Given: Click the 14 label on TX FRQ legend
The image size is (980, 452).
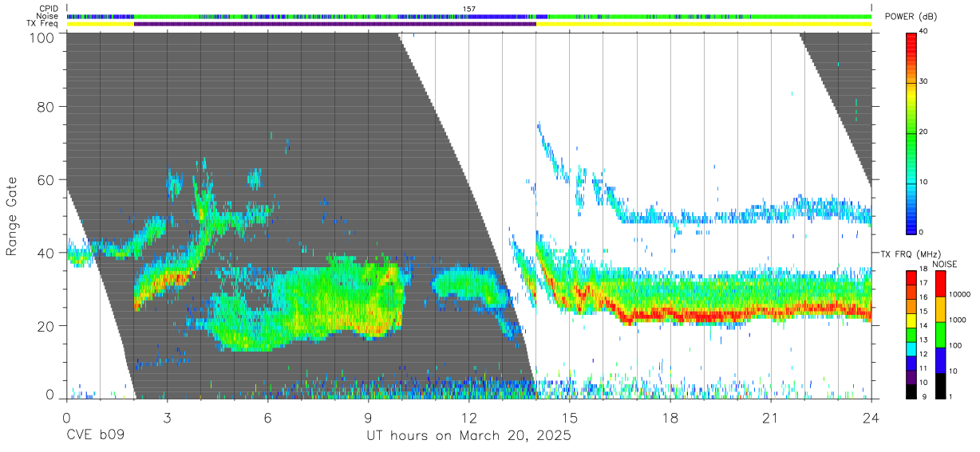Looking at the screenshot, I should tap(923, 325).
